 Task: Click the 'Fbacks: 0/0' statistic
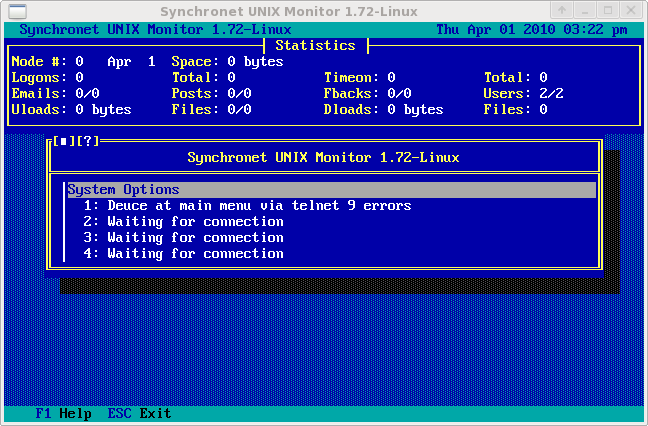(x=367, y=93)
